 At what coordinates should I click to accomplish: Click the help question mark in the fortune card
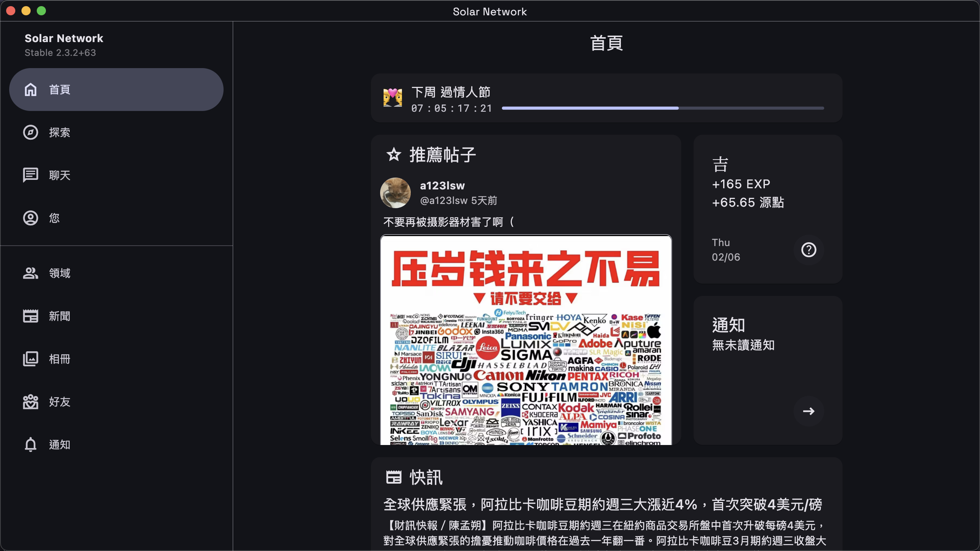808,250
